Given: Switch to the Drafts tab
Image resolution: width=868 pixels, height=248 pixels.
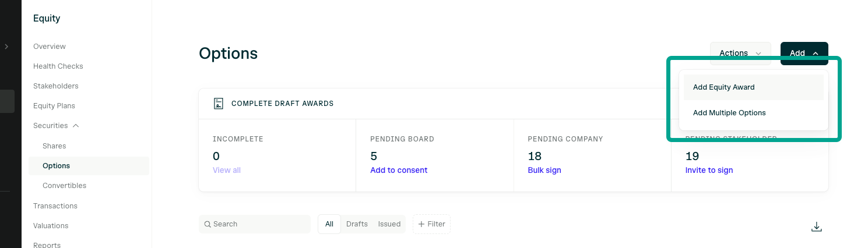Looking at the screenshot, I should click(x=357, y=224).
